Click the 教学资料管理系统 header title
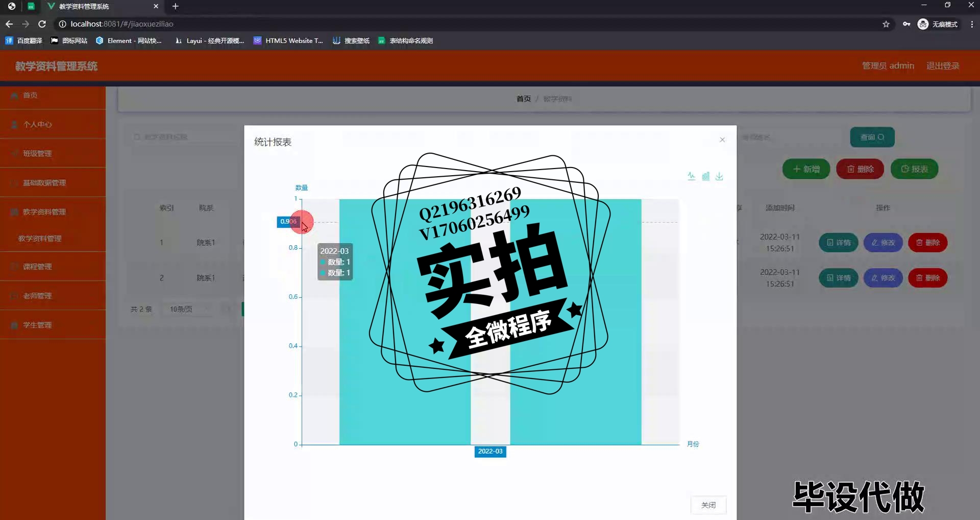Screen dimensions: 980x520 (x=56, y=66)
